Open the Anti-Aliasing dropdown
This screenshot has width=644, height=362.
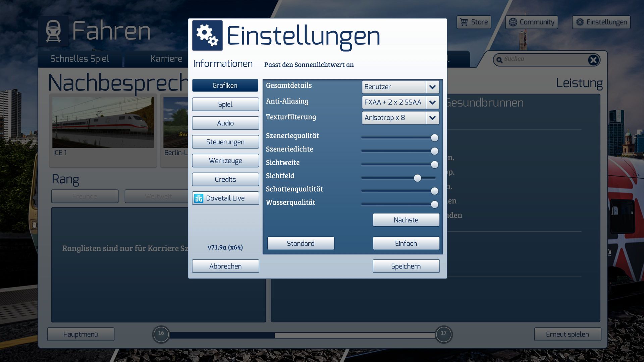pos(432,103)
